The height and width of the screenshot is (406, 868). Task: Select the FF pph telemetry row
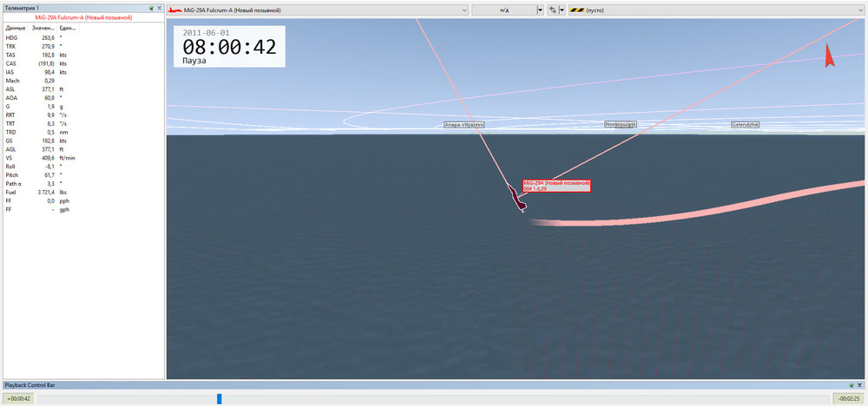coord(83,201)
